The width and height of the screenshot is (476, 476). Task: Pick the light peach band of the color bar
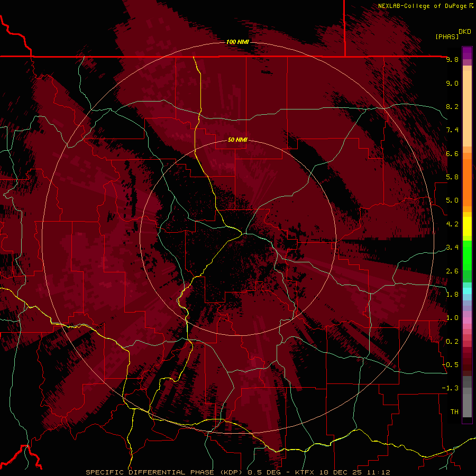click(x=467, y=108)
